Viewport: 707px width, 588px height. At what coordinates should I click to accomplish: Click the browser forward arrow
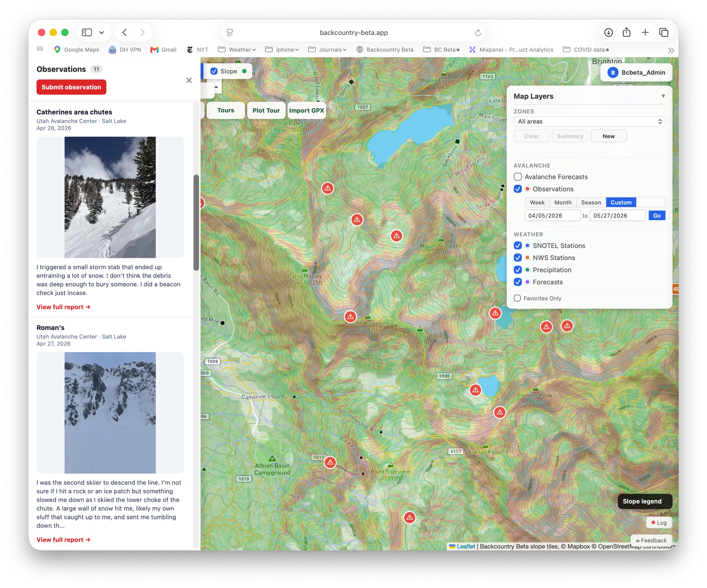142,32
